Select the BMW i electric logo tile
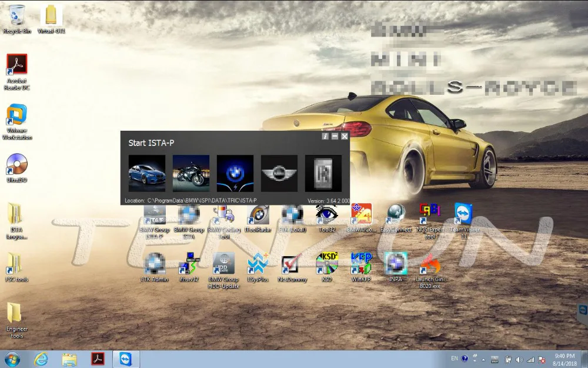The height and width of the screenshot is (368, 588). point(235,173)
